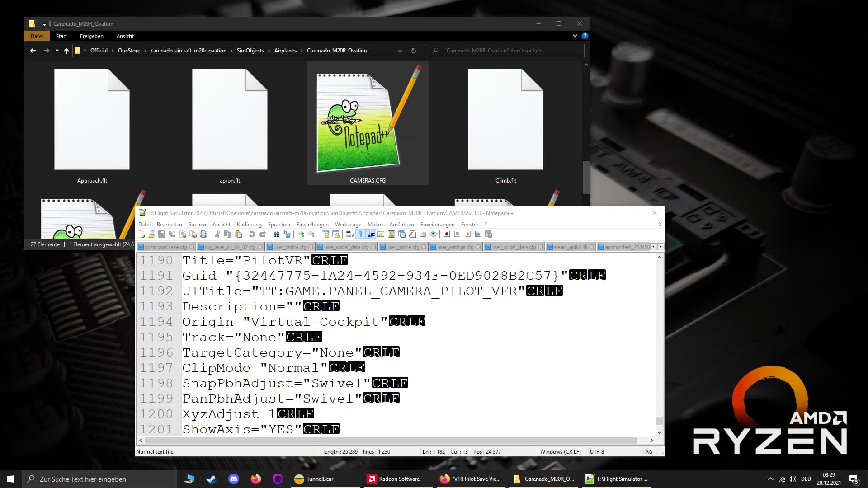Click the Save file icon in Notepad++
Viewport: 868px width, 488px height.
tap(162, 234)
